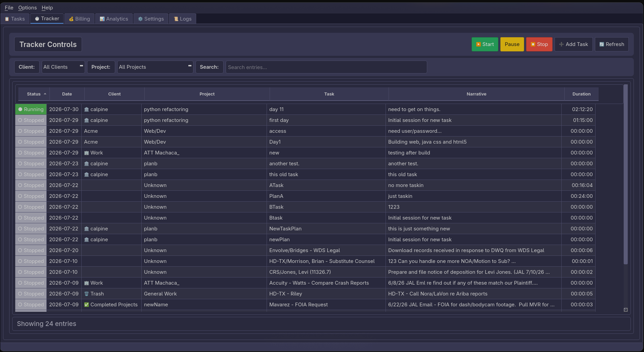Viewport: 644px width, 352px height.
Task: Click the Stopped status in the access row
Action: [31, 131]
